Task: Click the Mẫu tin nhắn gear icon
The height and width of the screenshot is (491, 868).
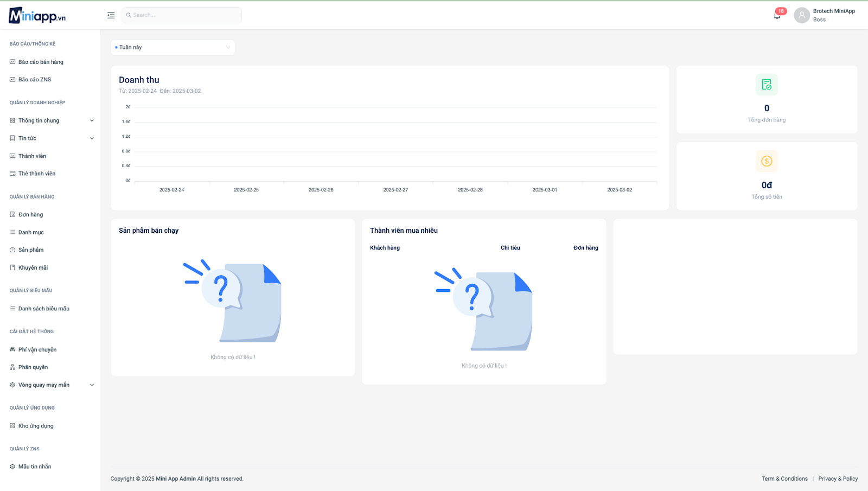Action: 12,467
